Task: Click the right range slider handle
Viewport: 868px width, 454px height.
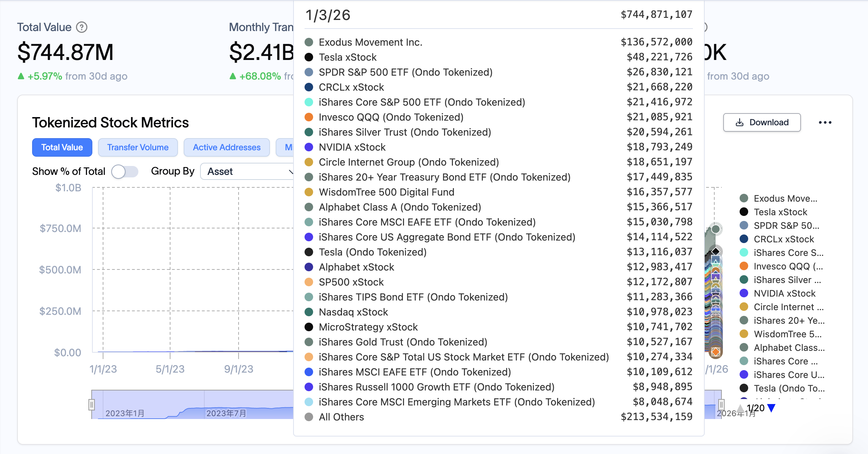Action: pyautogui.click(x=721, y=404)
